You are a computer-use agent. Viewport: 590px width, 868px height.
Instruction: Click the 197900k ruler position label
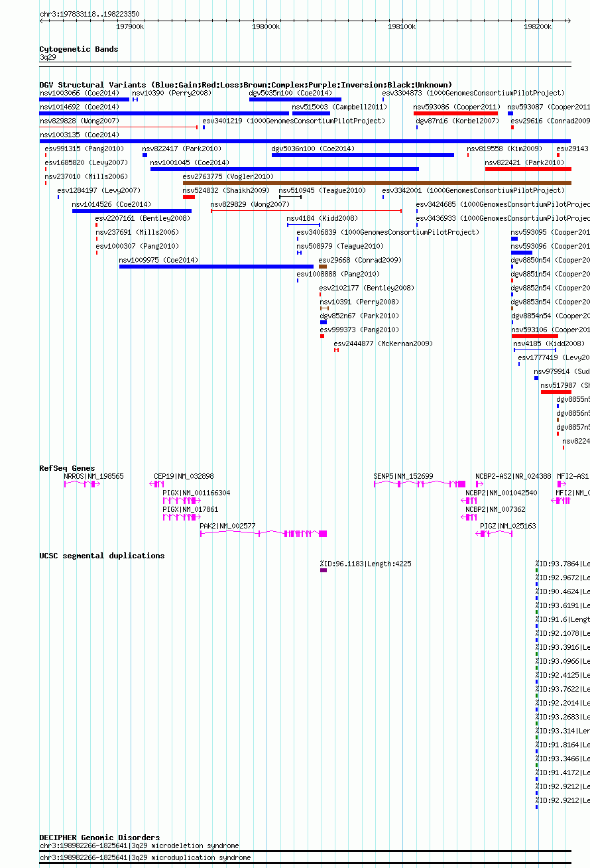click(130, 27)
